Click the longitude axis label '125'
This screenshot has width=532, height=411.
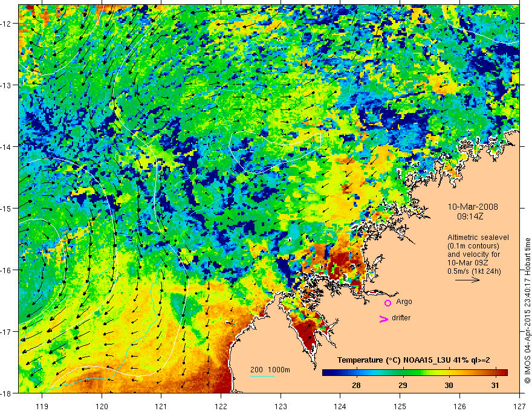pos(400,406)
